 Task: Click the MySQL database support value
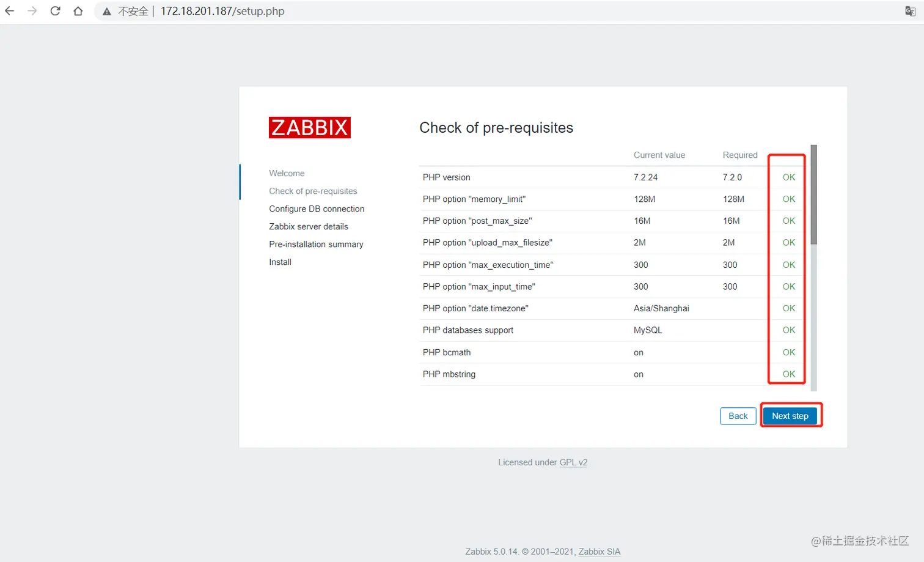[648, 330]
